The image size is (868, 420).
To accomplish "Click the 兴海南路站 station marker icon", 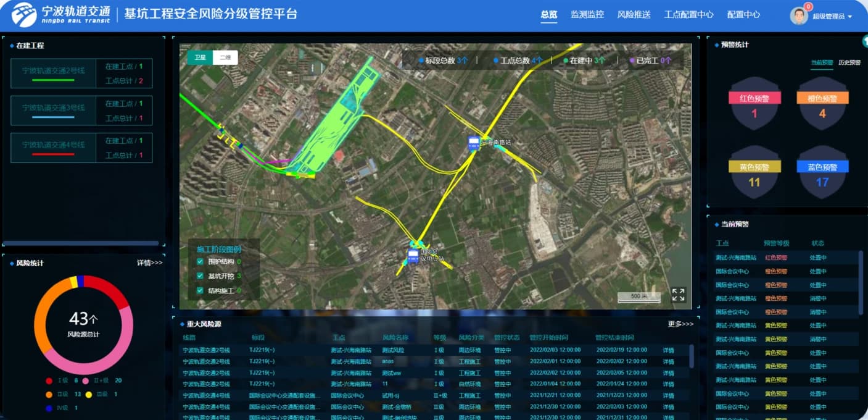I will click(x=474, y=144).
